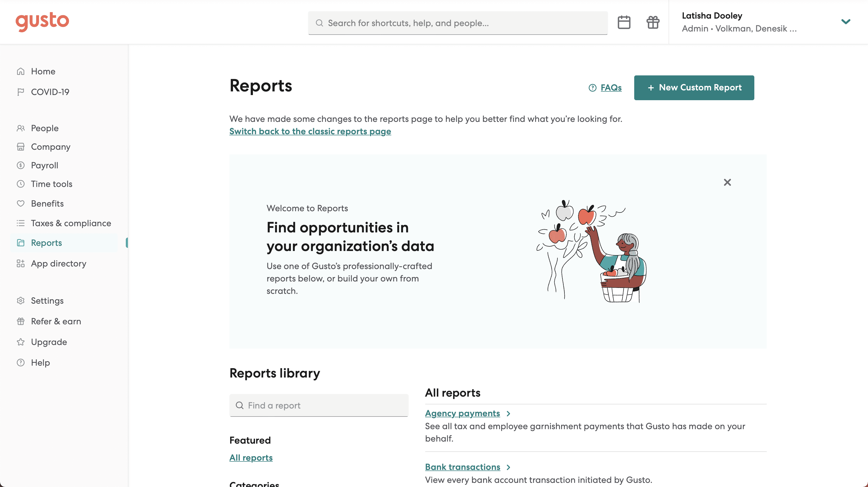
Task: Focus the top search for shortcuts field
Action: tap(458, 23)
